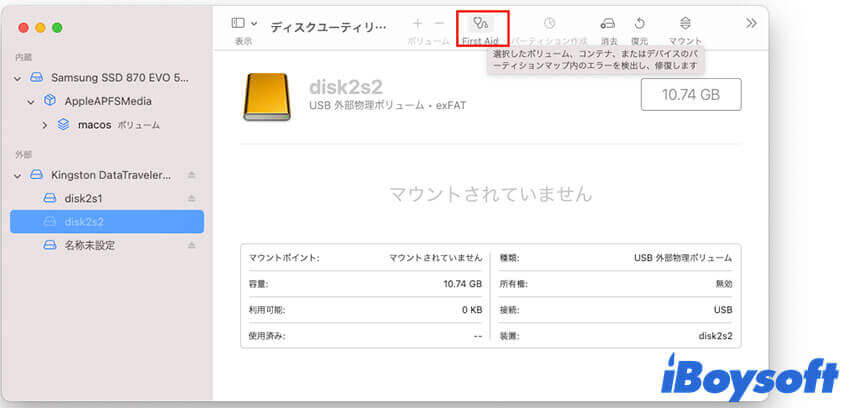Image resolution: width=850 pixels, height=408 pixels.
Task: Click the 内蔵 sidebar section header
Action: 23,57
